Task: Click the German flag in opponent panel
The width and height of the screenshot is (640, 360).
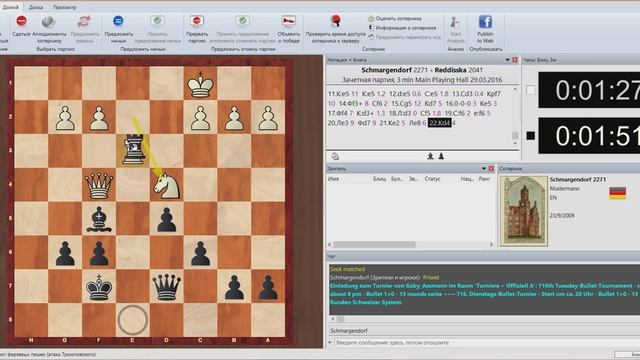Action: (x=618, y=193)
